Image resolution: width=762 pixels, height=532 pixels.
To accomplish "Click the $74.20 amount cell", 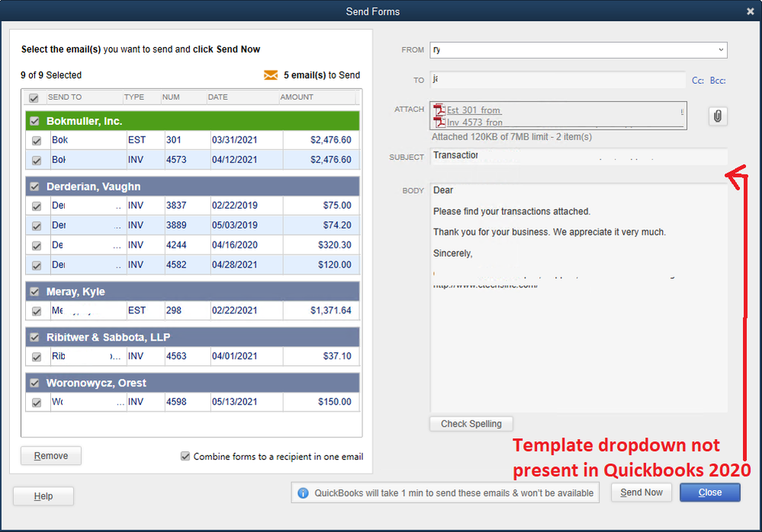I will [x=321, y=226].
